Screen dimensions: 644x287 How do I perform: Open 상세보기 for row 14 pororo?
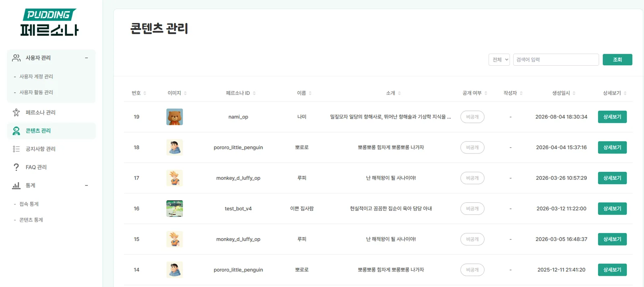coord(612,270)
